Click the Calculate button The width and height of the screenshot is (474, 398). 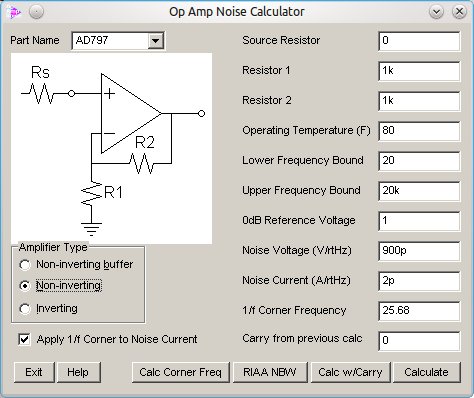(x=426, y=372)
